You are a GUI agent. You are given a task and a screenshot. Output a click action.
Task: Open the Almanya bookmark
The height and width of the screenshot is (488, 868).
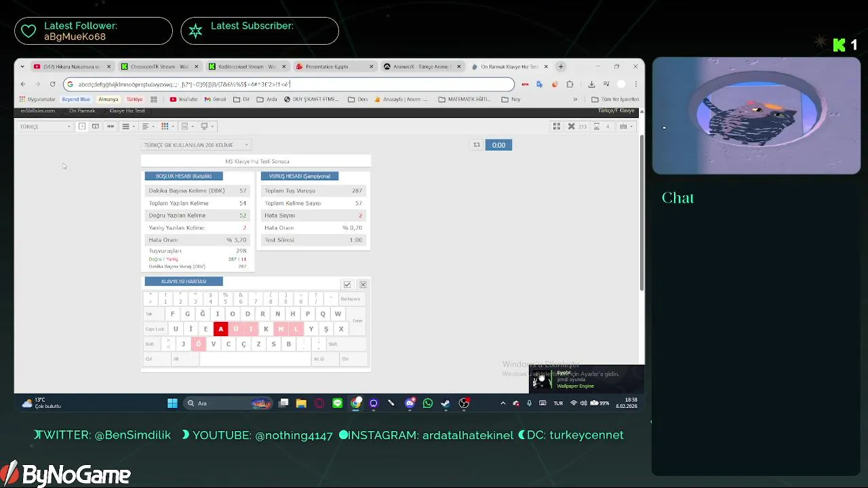click(108, 99)
